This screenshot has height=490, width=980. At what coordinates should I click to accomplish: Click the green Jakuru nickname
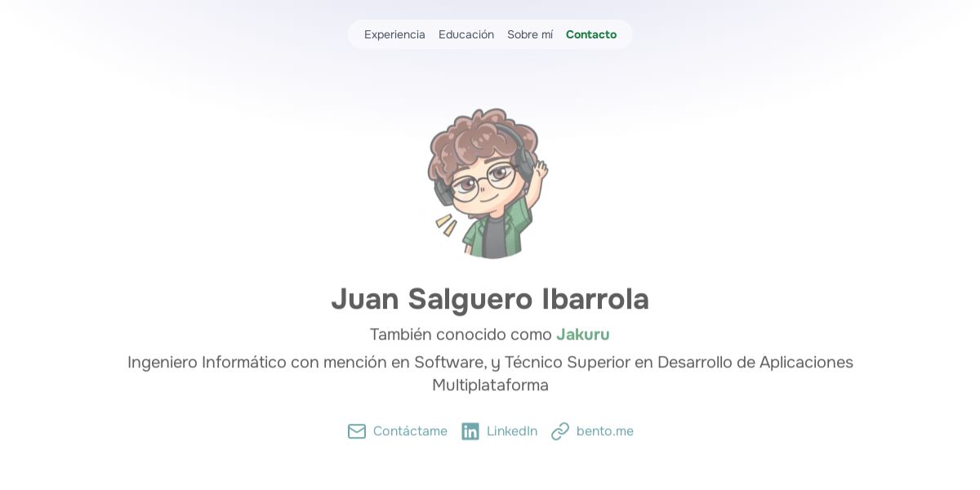tap(583, 334)
